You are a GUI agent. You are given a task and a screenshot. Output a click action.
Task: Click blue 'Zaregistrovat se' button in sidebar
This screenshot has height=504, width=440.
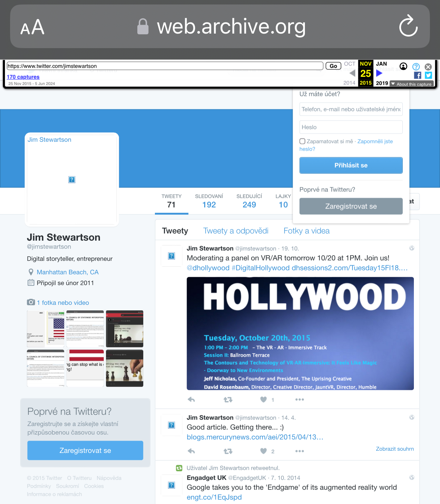pos(85,450)
